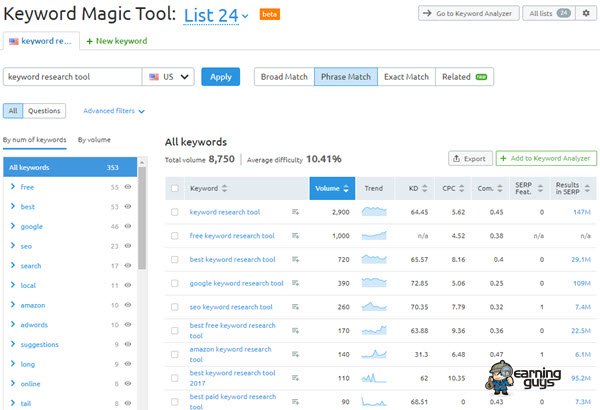View trend chart for seo keyword research tool
Viewport: 600px width, 410px height.
374,306
